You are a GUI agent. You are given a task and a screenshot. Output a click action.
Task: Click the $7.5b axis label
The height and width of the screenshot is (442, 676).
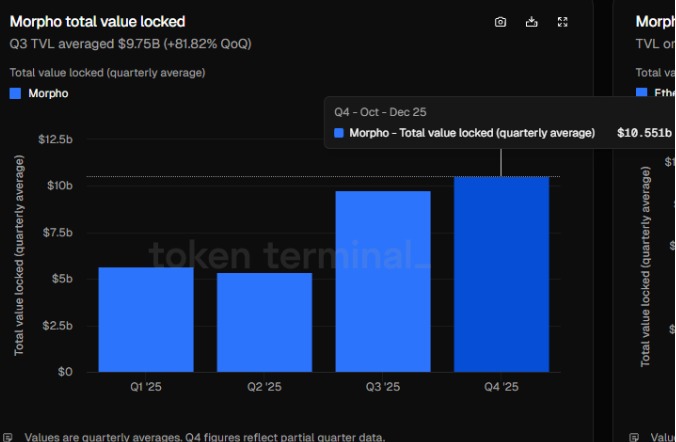coord(57,232)
